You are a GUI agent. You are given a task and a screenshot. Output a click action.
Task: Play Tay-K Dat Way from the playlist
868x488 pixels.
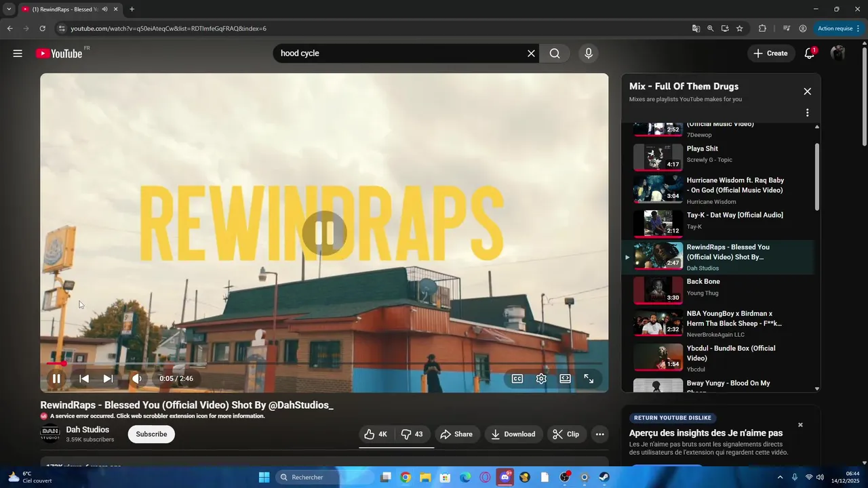(x=722, y=222)
